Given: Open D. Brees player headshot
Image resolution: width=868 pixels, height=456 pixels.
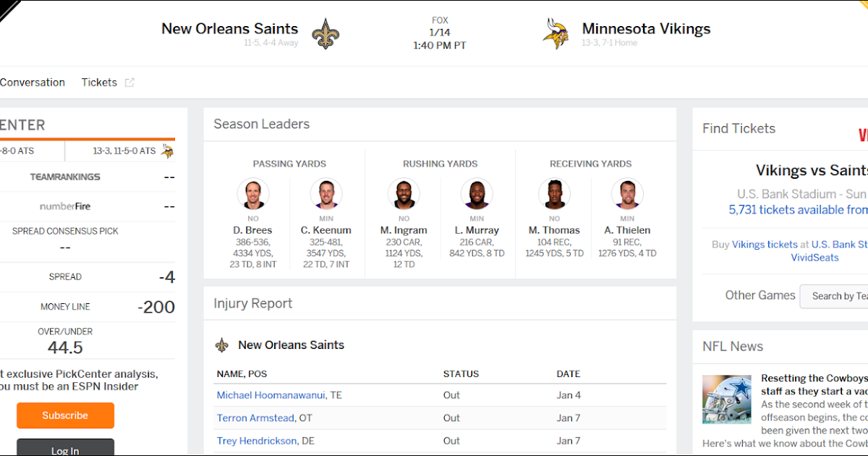Looking at the screenshot, I should pos(253,194).
